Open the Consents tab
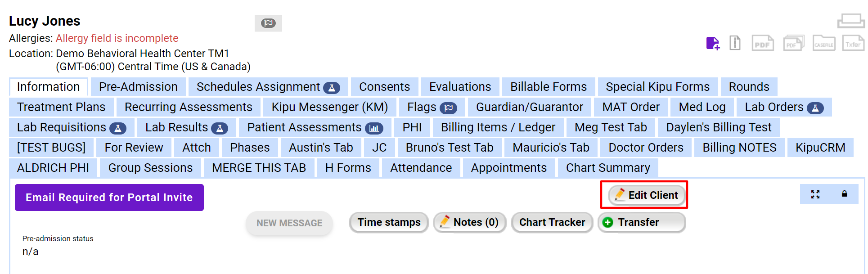This screenshot has height=274, width=868. click(x=384, y=86)
